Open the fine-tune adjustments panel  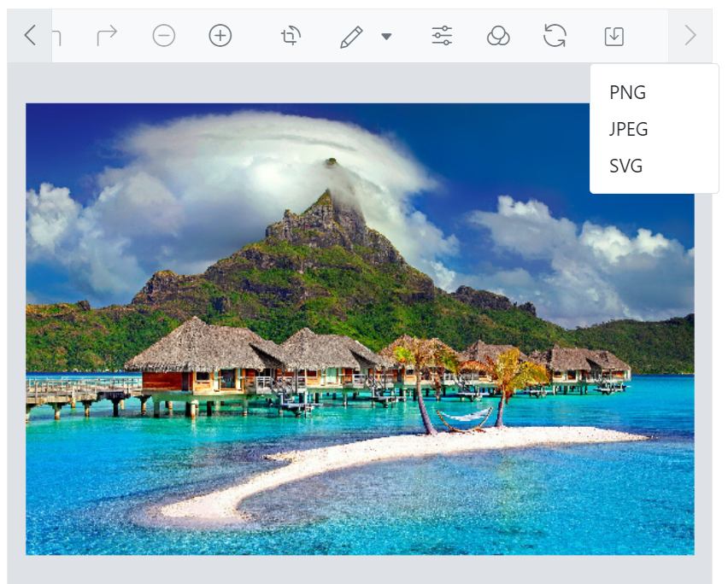click(x=443, y=37)
